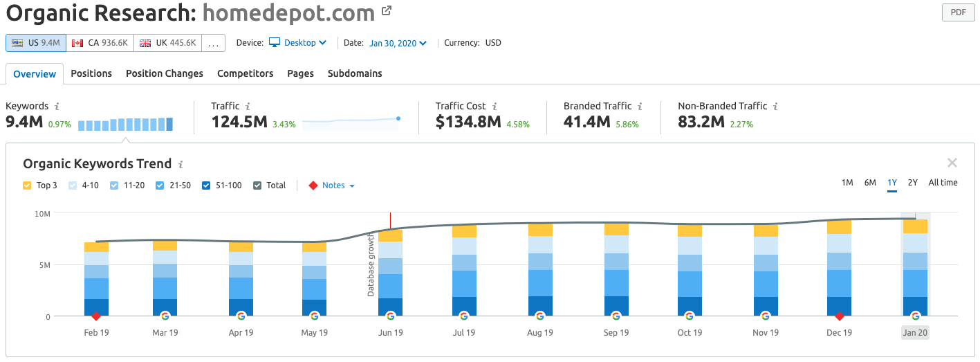This screenshot has width=980, height=362.
Task: Click the Non-Branded Traffic info icon
Action: tap(775, 107)
